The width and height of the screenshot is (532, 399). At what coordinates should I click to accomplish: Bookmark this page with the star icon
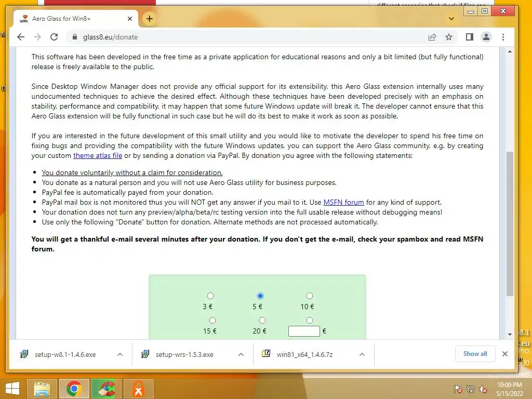[448, 37]
